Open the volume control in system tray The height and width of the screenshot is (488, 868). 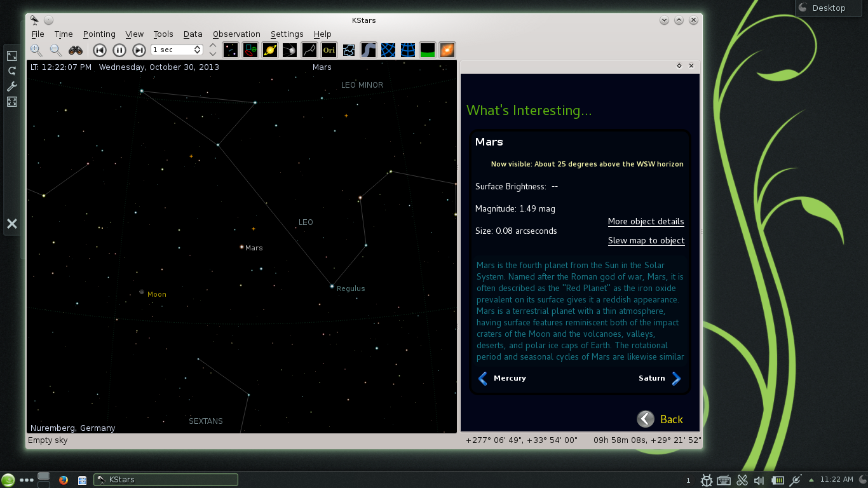(759, 480)
